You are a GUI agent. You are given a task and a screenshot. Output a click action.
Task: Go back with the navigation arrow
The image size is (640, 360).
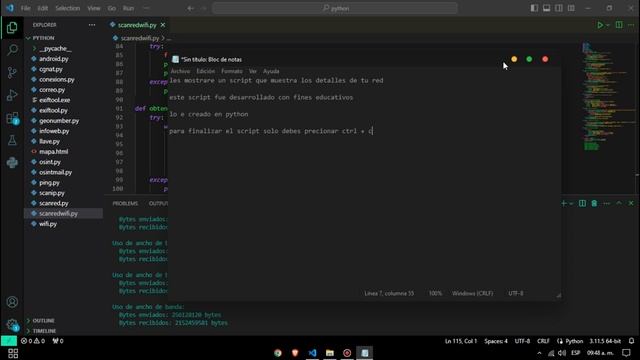coord(191,8)
